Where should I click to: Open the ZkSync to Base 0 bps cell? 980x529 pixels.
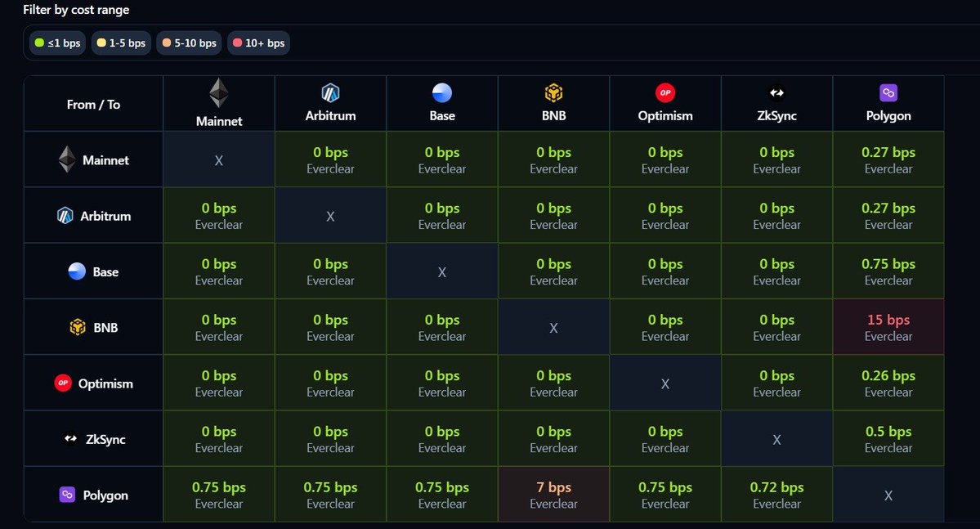click(442, 438)
